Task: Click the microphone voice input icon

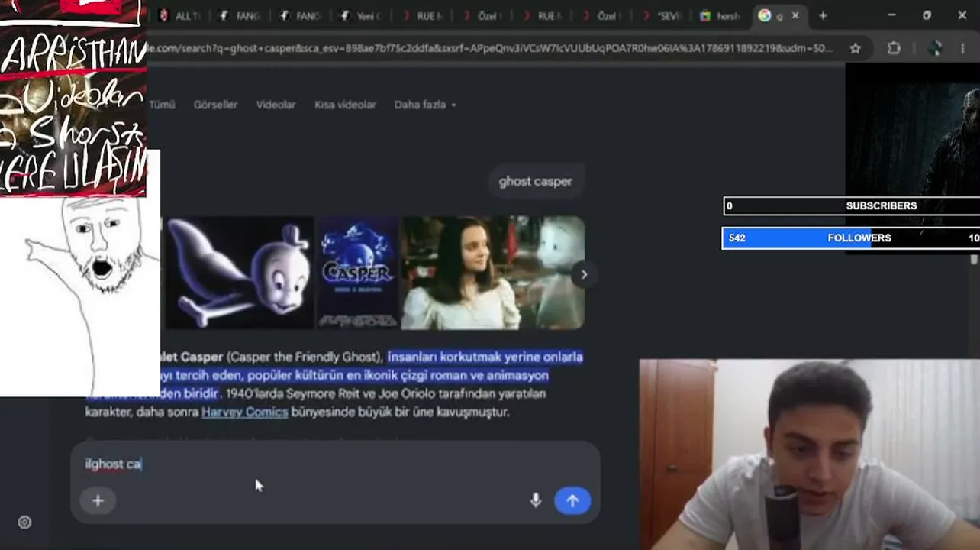Action: (x=536, y=500)
